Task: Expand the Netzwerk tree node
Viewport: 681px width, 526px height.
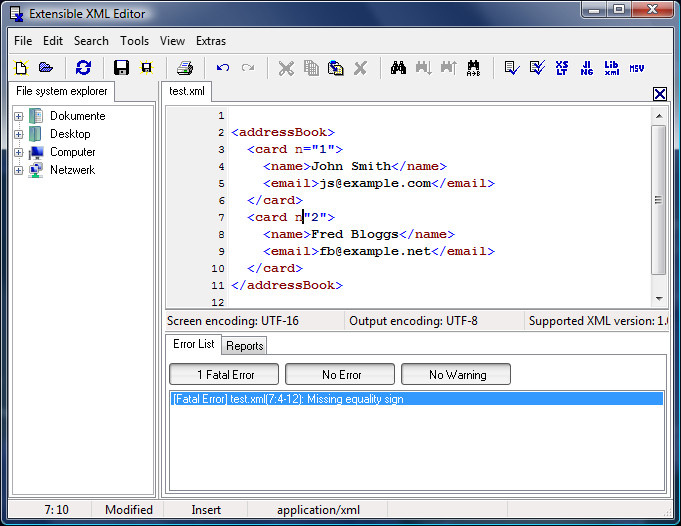Action: click(18, 170)
